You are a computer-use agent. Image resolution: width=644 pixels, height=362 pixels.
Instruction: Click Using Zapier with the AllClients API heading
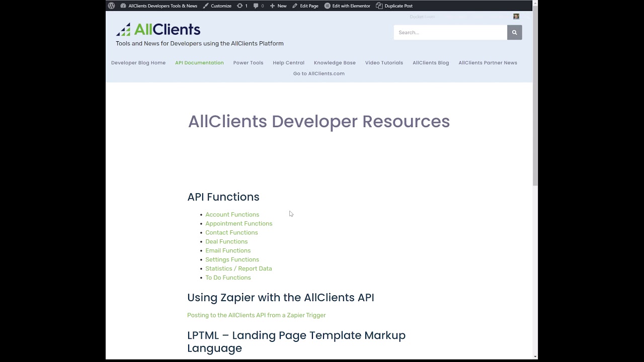[281, 298]
